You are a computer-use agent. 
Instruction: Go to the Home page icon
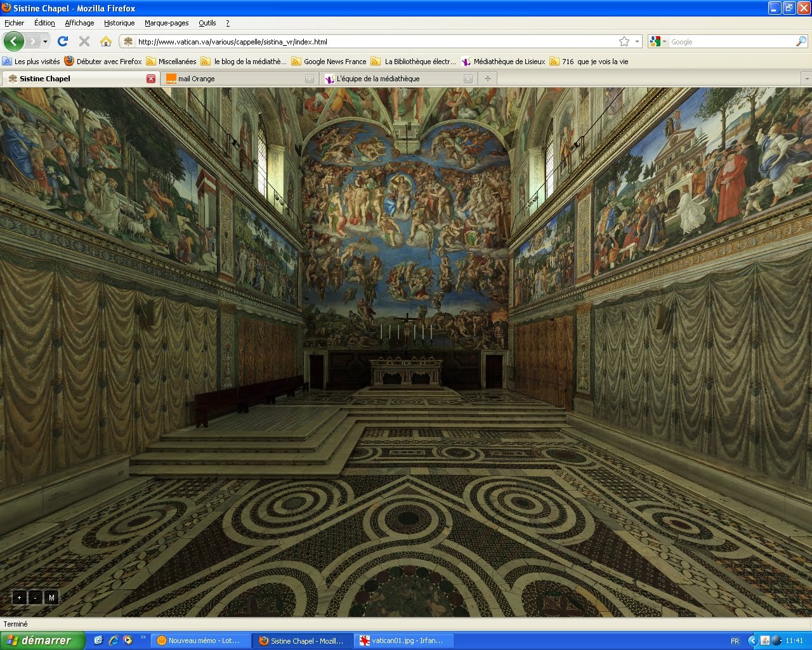tap(106, 41)
